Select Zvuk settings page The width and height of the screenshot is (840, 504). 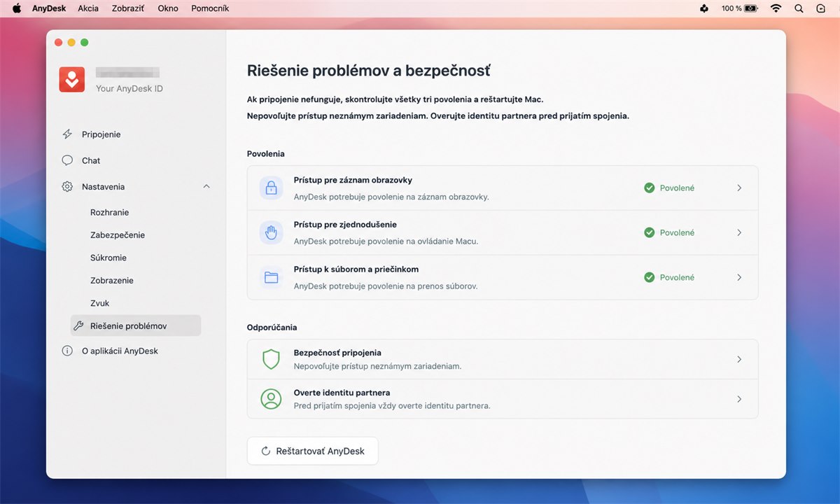pos(100,303)
